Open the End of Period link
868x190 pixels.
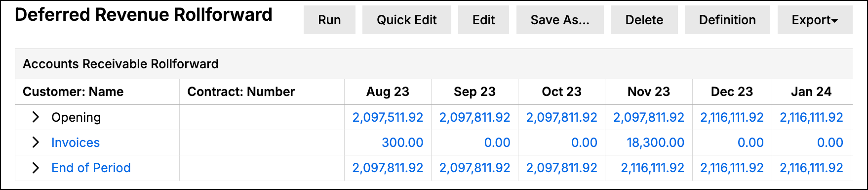(x=91, y=168)
